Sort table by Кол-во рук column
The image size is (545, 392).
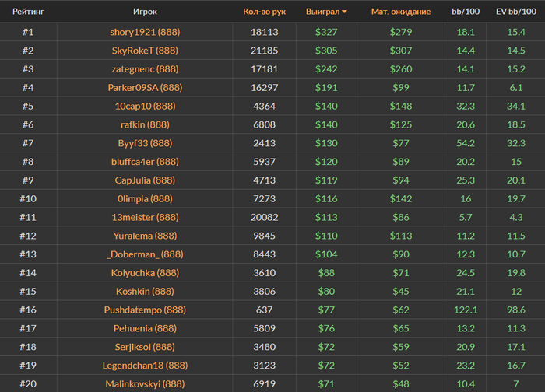click(265, 12)
